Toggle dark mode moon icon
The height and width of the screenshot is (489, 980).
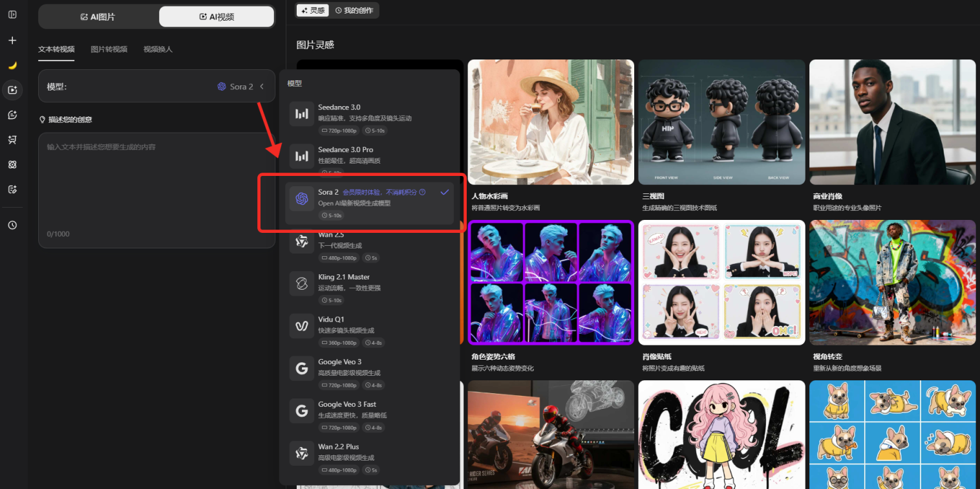(x=12, y=65)
